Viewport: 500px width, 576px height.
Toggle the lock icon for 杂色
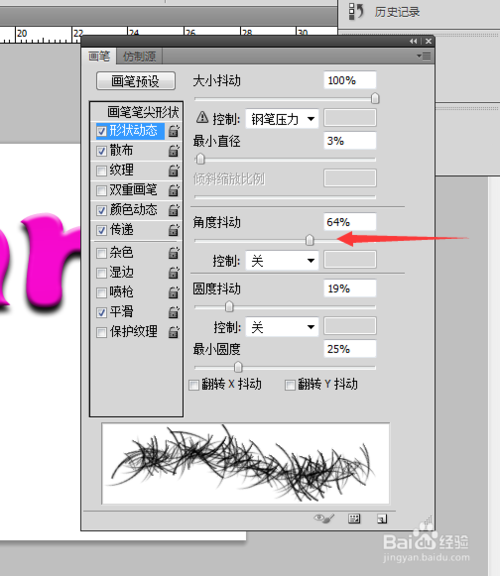click(x=174, y=253)
